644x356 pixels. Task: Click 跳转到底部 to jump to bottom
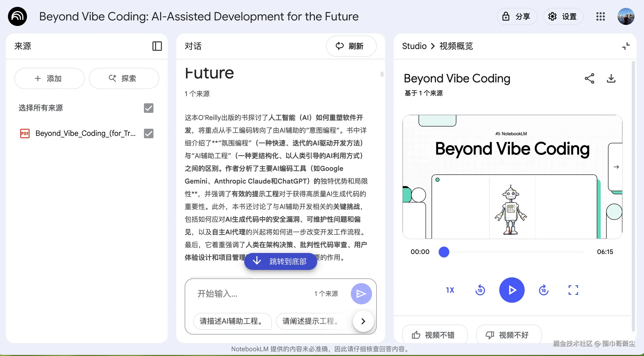tap(280, 261)
